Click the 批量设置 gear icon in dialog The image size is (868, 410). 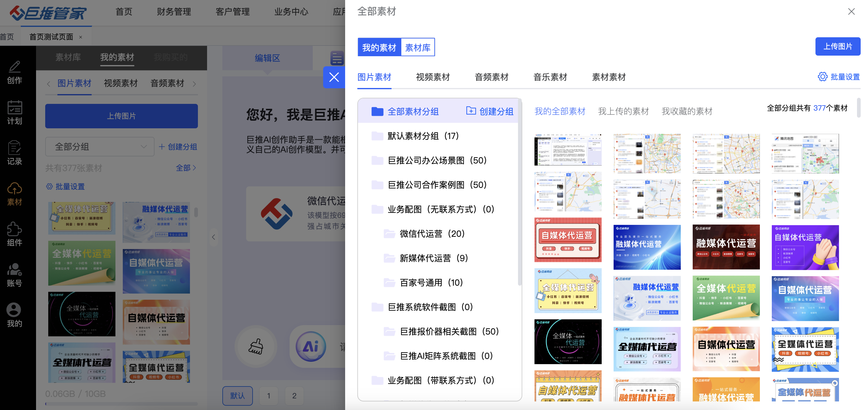pos(822,77)
